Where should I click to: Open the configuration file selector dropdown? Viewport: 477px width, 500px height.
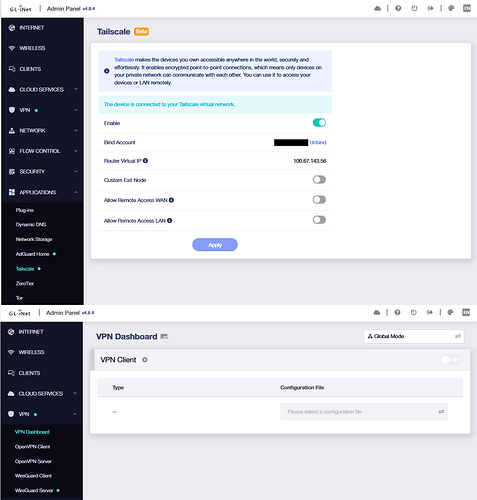tap(364, 412)
